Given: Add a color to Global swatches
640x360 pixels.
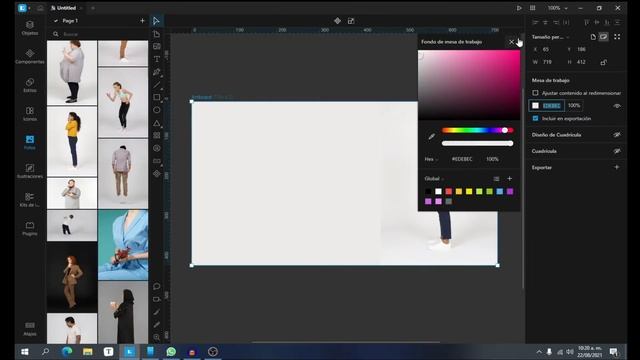Looking at the screenshot, I should (x=509, y=179).
